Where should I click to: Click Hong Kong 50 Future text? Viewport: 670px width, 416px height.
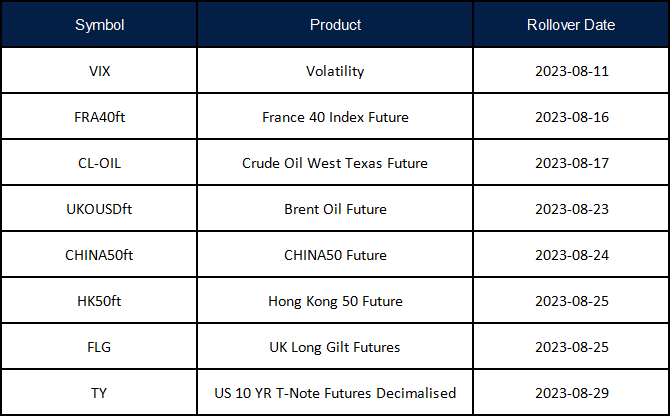(x=335, y=301)
